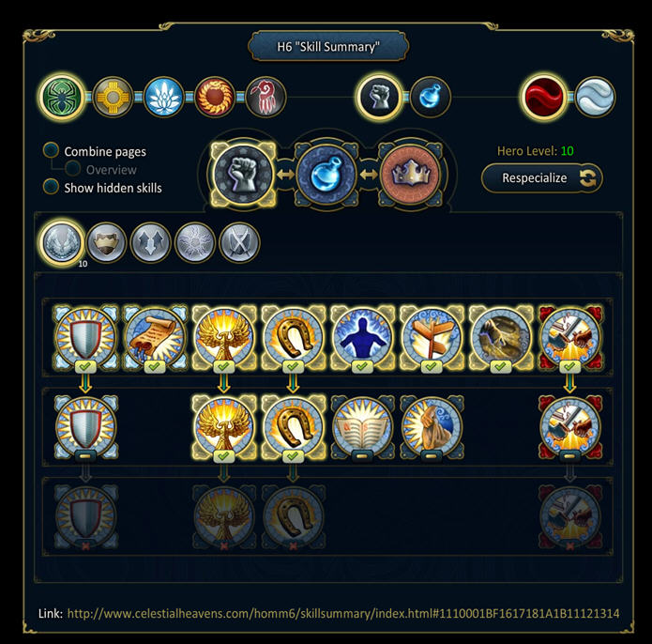Select the white tears reputation orb

tap(594, 97)
